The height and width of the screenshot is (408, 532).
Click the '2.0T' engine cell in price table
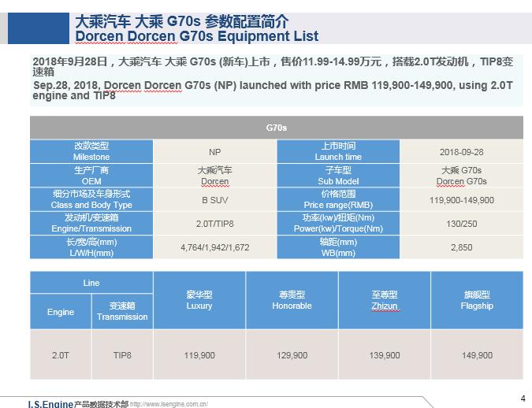(x=61, y=355)
